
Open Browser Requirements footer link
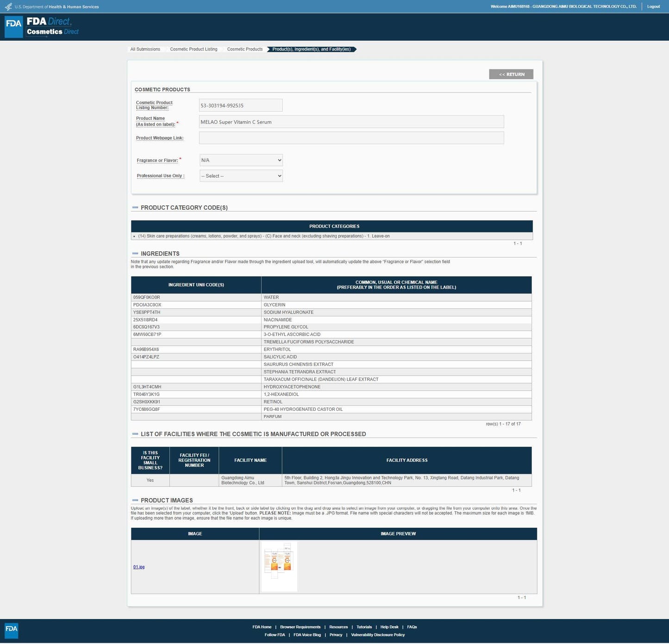tap(300, 627)
